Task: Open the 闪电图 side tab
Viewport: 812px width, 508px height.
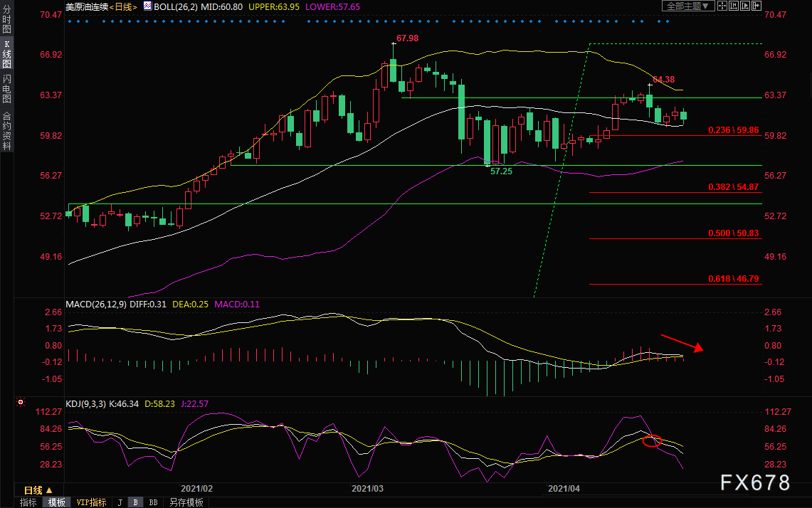Action: point(6,90)
